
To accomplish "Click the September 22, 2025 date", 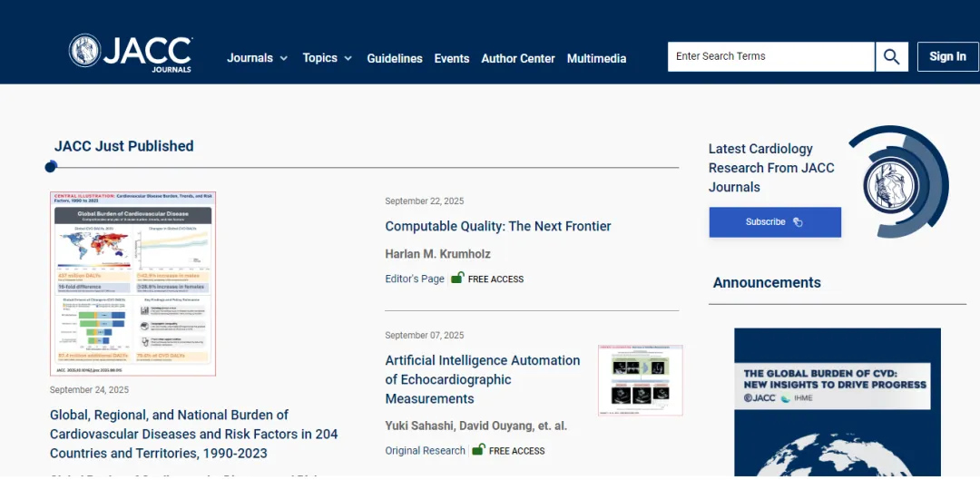I will click(x=425, y=201).
